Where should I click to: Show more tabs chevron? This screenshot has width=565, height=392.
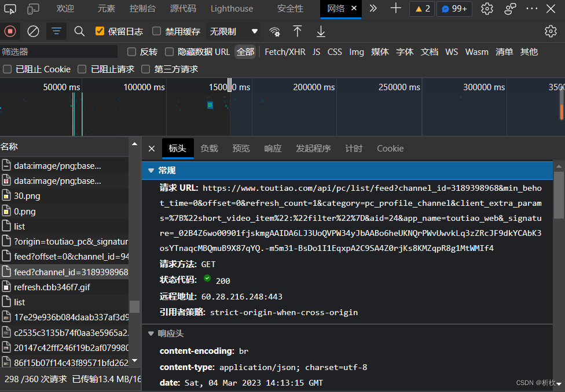click(x=373, y=8)
